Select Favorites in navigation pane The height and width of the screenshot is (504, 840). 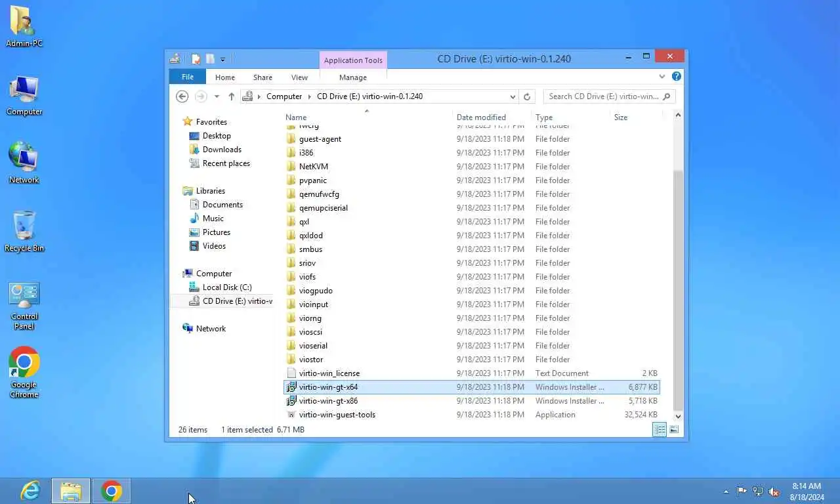211,122
